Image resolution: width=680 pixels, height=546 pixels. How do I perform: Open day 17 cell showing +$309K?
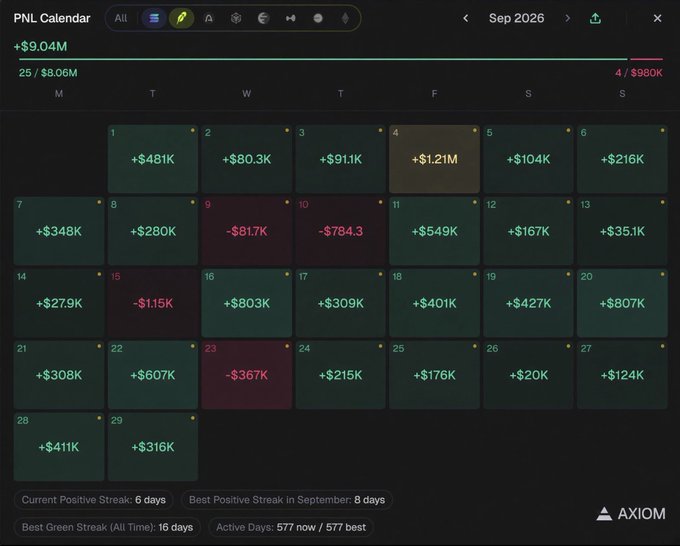(340, 303)
